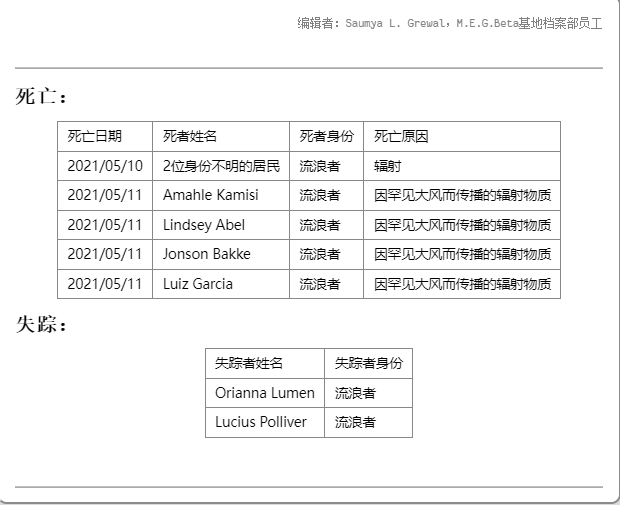Select the name Lindsey Abel
Viewport: 620px width, 505px height.
(204, 225)
